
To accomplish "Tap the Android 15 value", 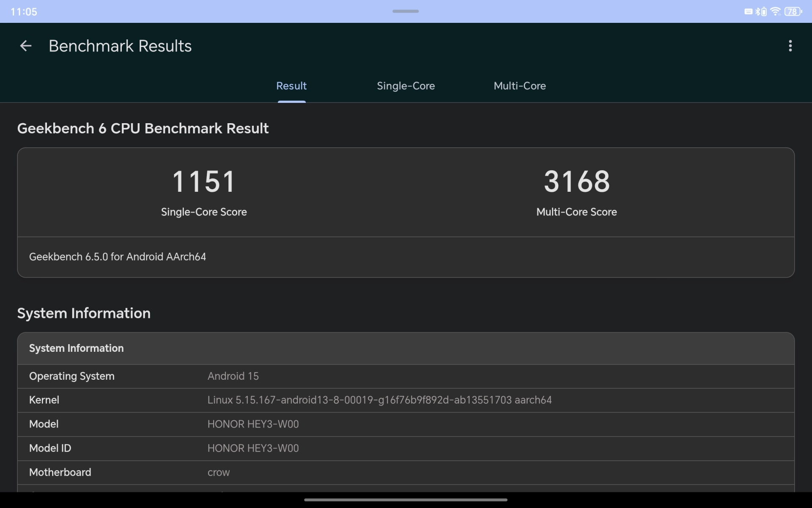I will (x=233, y=376).
